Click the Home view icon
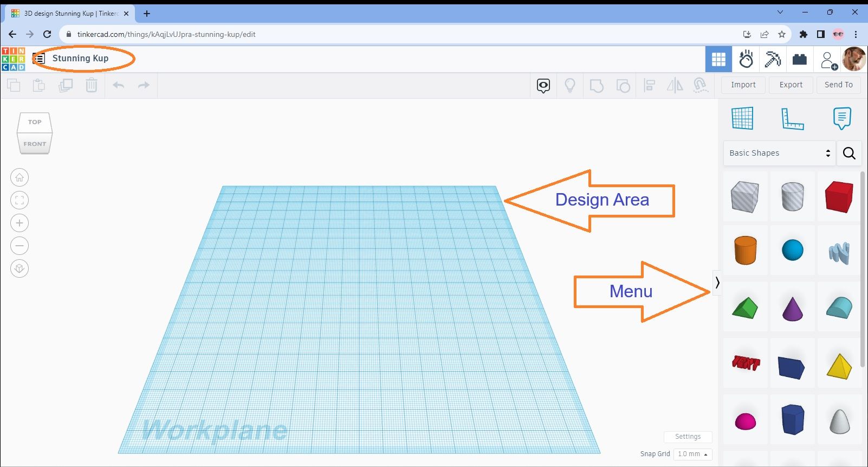Image resolution: width=868 pixels, height=467 pixels. [20, 177]
